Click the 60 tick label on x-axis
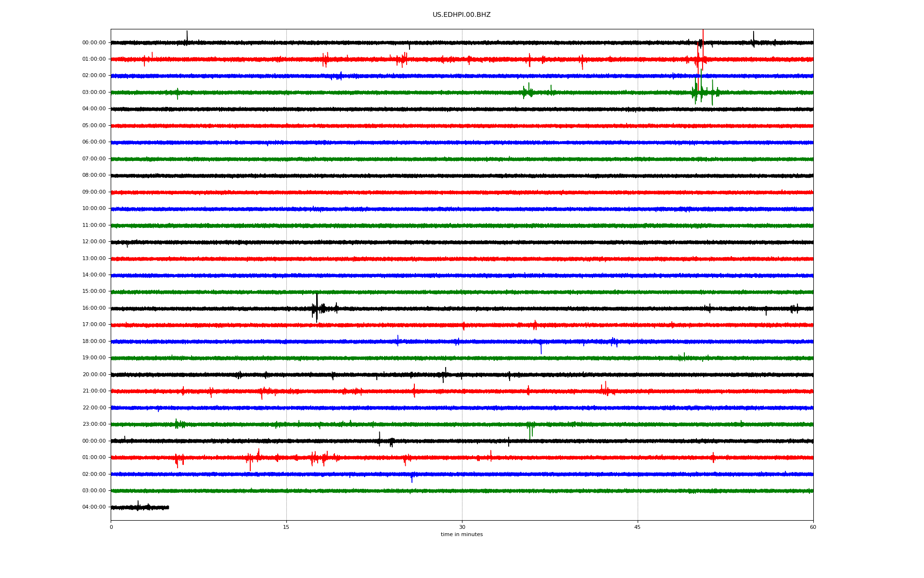Image resolution: width=924 pixels, height=578 pixels. coord(812,527)
